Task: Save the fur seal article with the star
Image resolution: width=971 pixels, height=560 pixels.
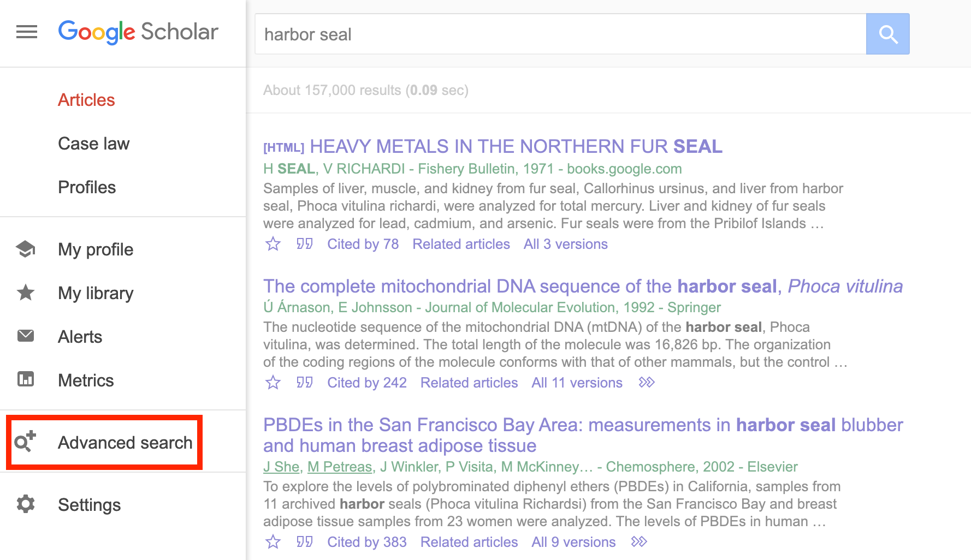Action: (273, 244)
